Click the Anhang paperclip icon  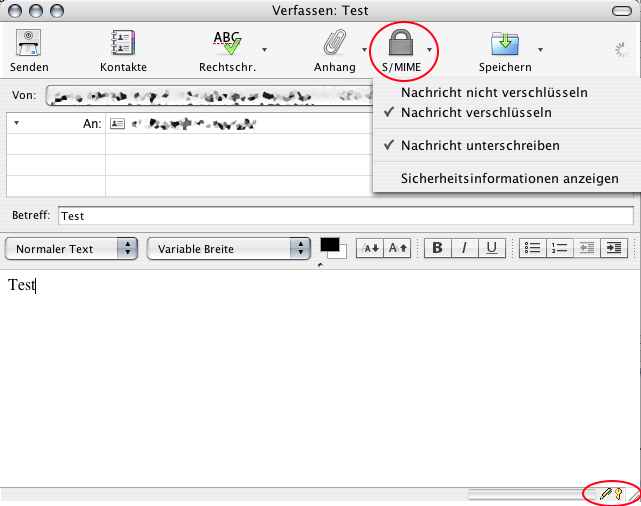coord(333,46)
